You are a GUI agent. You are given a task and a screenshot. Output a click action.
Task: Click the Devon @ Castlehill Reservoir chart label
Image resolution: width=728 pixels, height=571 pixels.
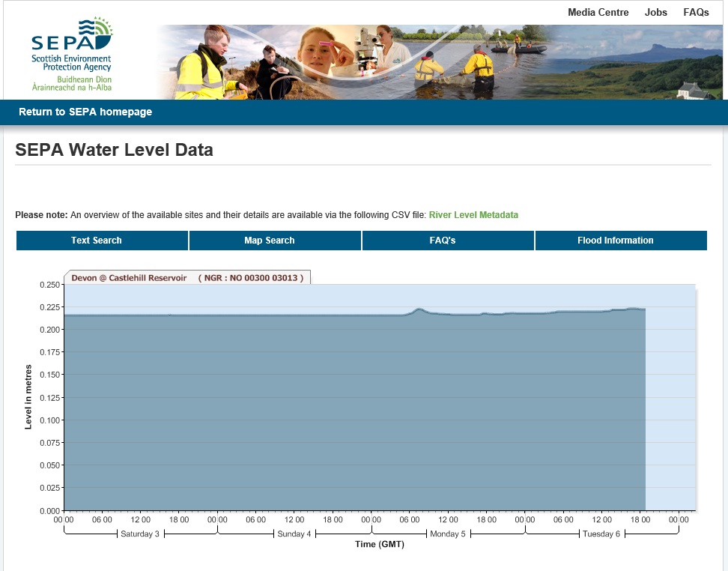[187, 277]
